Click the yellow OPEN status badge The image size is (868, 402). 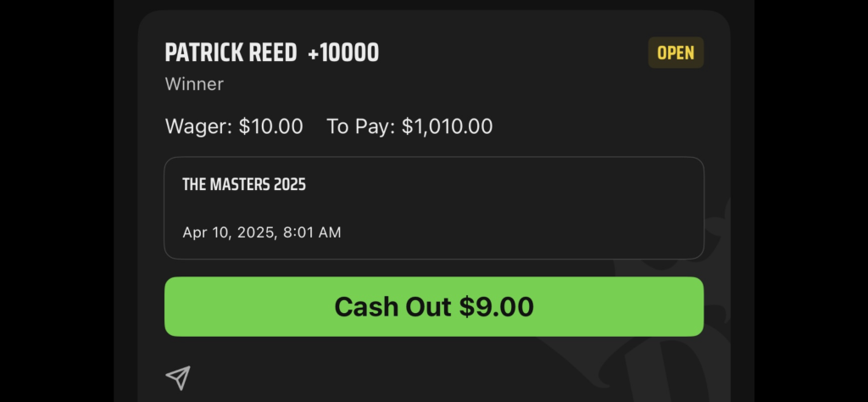(676, 53)
